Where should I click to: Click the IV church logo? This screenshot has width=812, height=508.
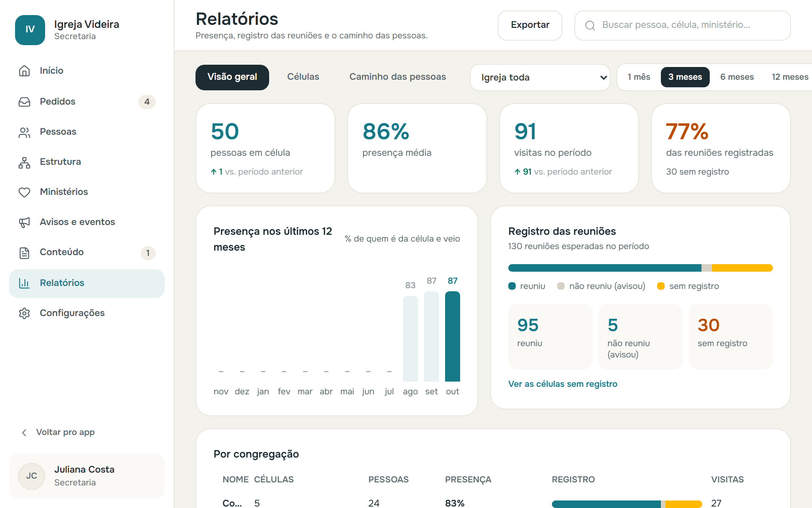point(30,30)
